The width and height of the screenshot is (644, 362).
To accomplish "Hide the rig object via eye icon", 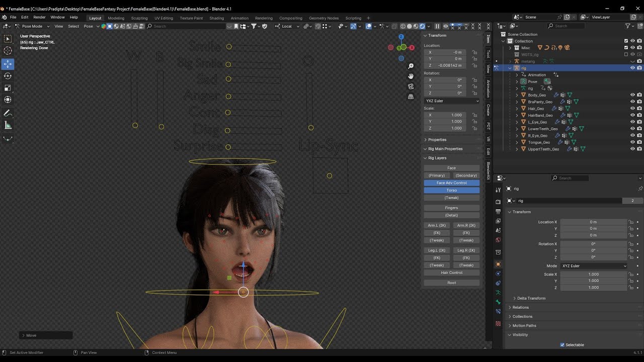I will click(x=632, y=68).
